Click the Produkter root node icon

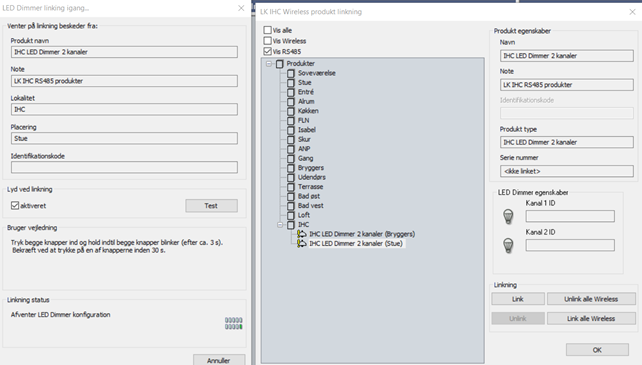click(x=280, y=64)
